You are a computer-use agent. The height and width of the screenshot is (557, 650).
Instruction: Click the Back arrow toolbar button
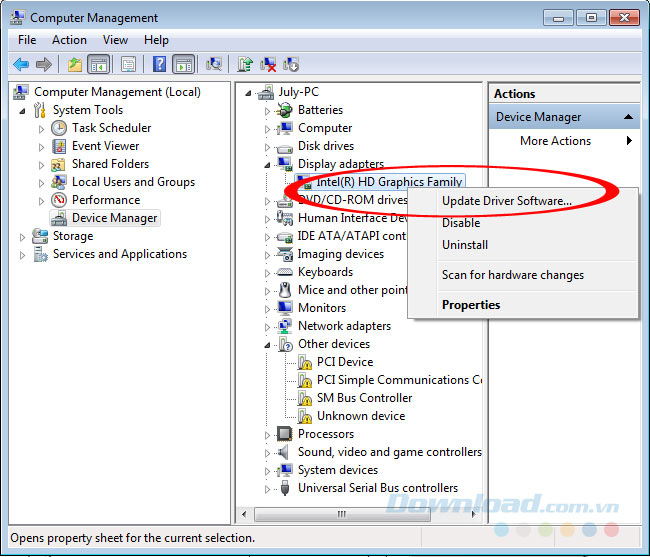pos(20,65)
